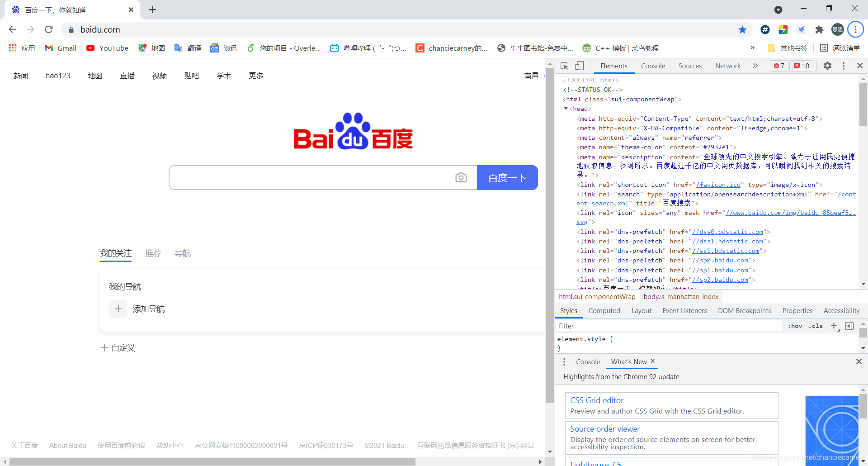868x466 pixels.
Task: Open the Apps (应用) bookmark
Action: tap(22, 48)
